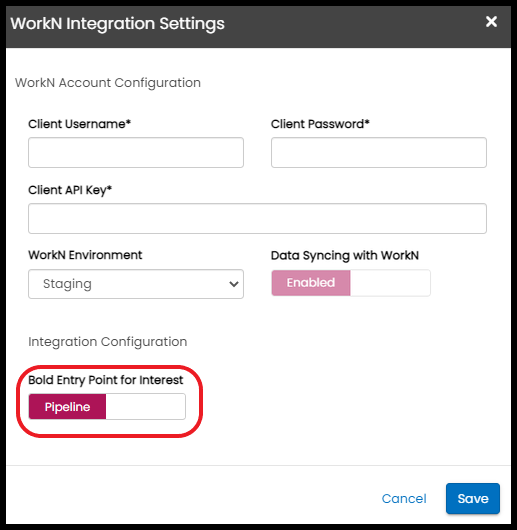517x530 pixels.
Task: Cancel the integration settings changes
Action: [x=404, y=499]
